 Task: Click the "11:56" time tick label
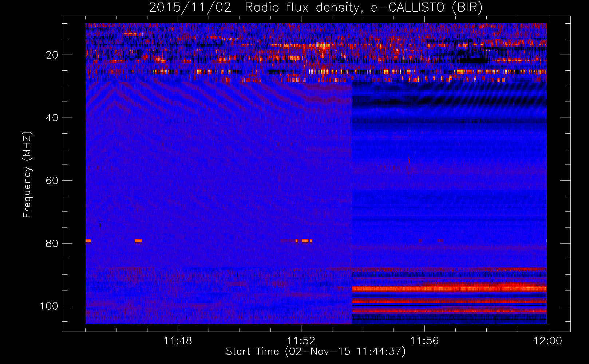click(424, 341)
